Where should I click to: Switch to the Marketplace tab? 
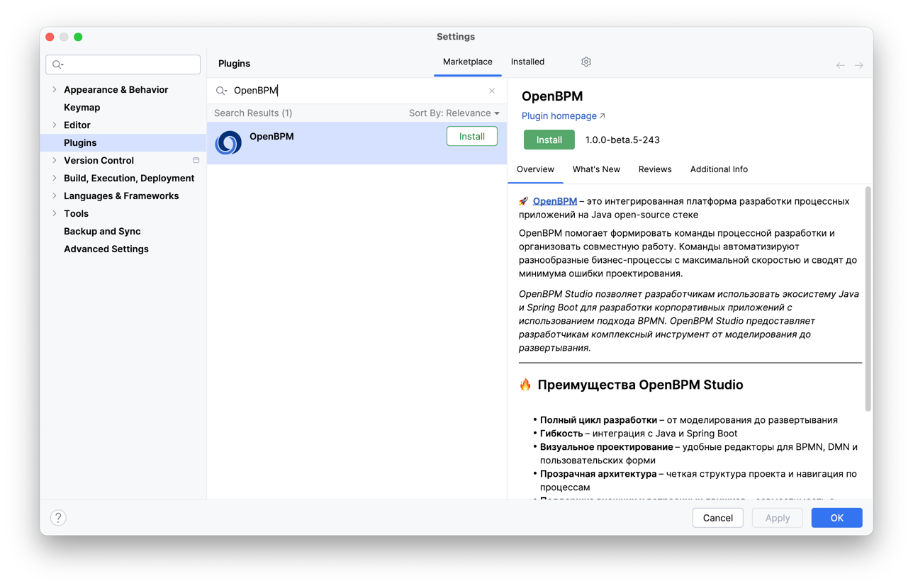click(467, 62)
